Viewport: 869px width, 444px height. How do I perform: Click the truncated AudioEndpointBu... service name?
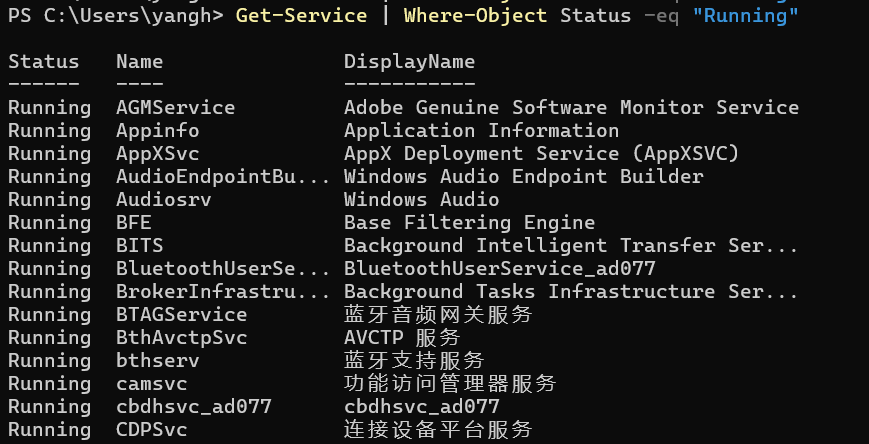222,176
